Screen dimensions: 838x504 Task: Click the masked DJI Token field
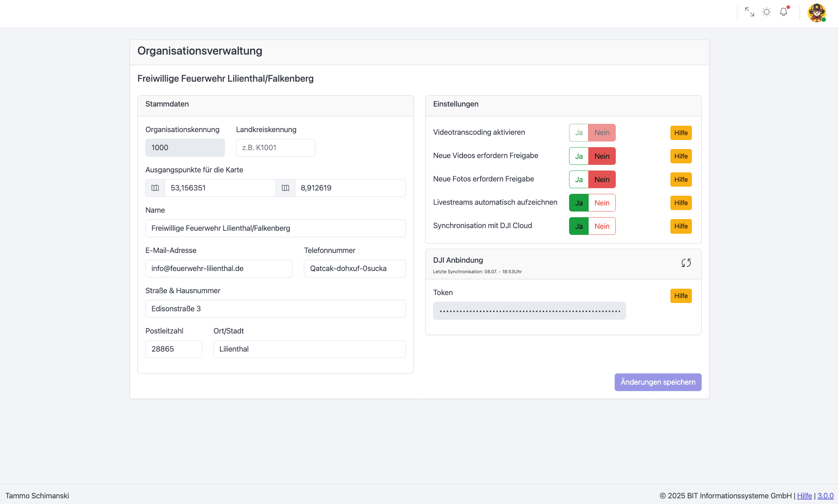point(529,311)
